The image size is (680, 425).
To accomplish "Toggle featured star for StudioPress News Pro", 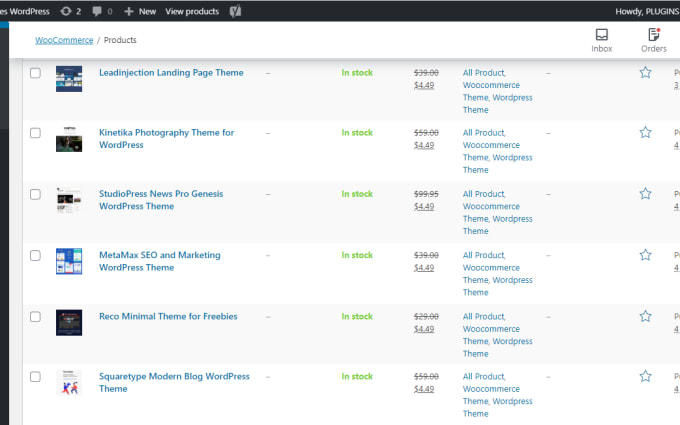I will [x=645, y=193].
